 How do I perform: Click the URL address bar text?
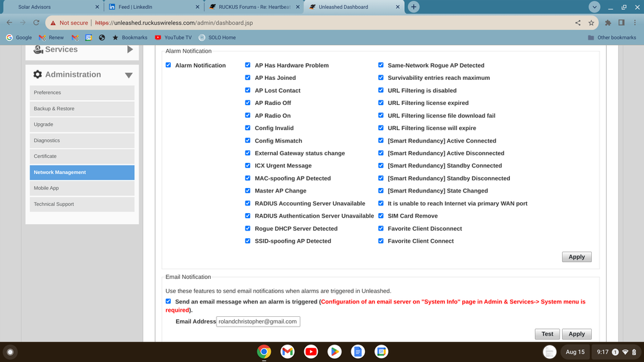(x=174, y=23)
